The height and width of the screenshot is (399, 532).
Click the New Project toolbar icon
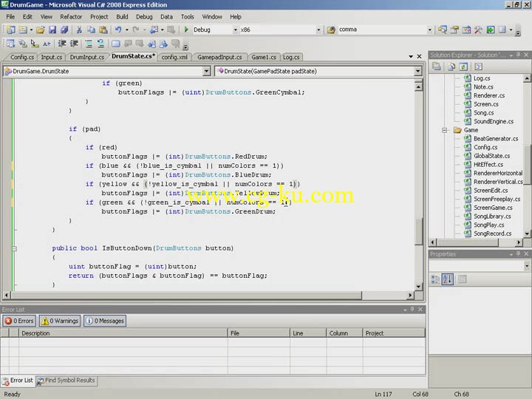[x=11, y=30]
